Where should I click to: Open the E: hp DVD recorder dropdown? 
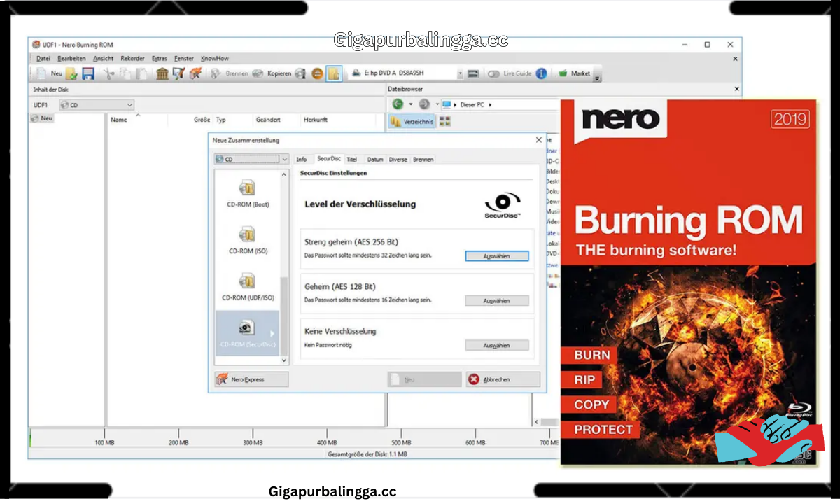click(x=460, y=73)
